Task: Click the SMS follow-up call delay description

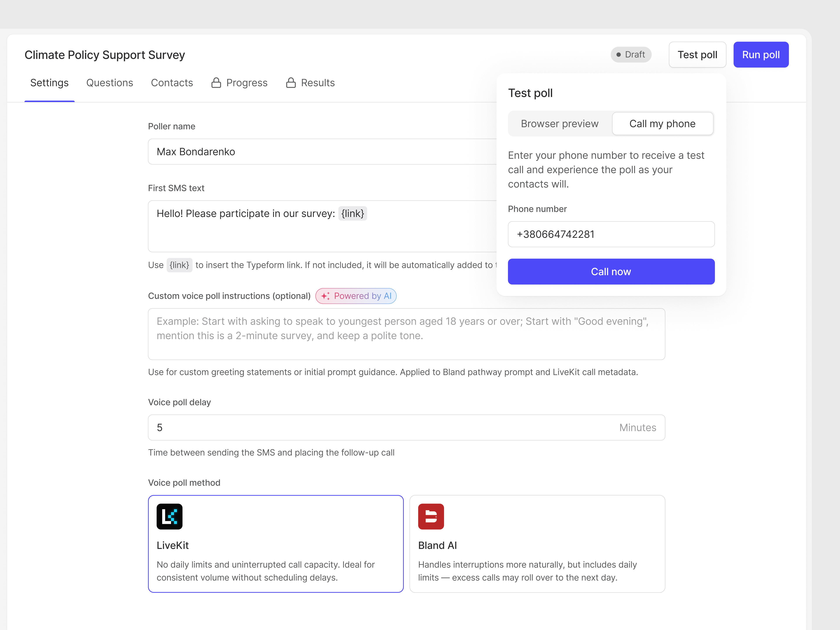Action: (271, 453)
